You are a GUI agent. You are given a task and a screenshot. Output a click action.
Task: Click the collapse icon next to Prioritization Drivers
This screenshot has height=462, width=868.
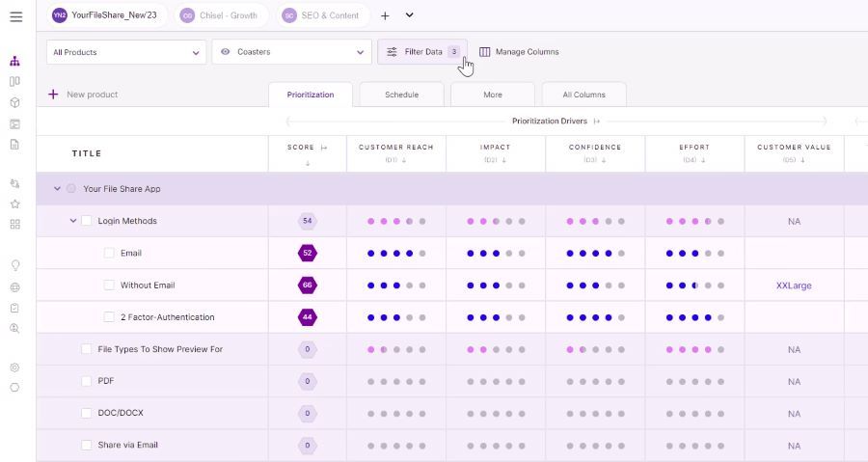(596, 122)
